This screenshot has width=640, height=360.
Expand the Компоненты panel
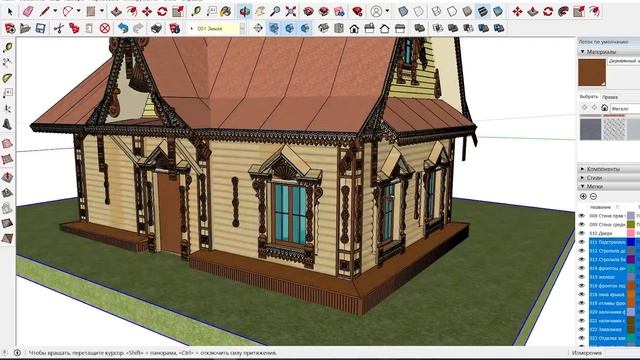click(582, 169)
